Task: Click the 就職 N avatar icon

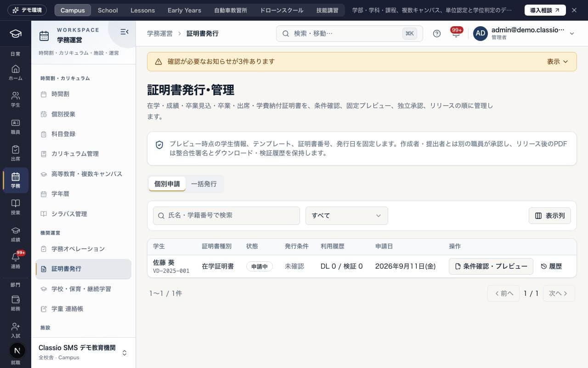Action: (x=17, y=351)
